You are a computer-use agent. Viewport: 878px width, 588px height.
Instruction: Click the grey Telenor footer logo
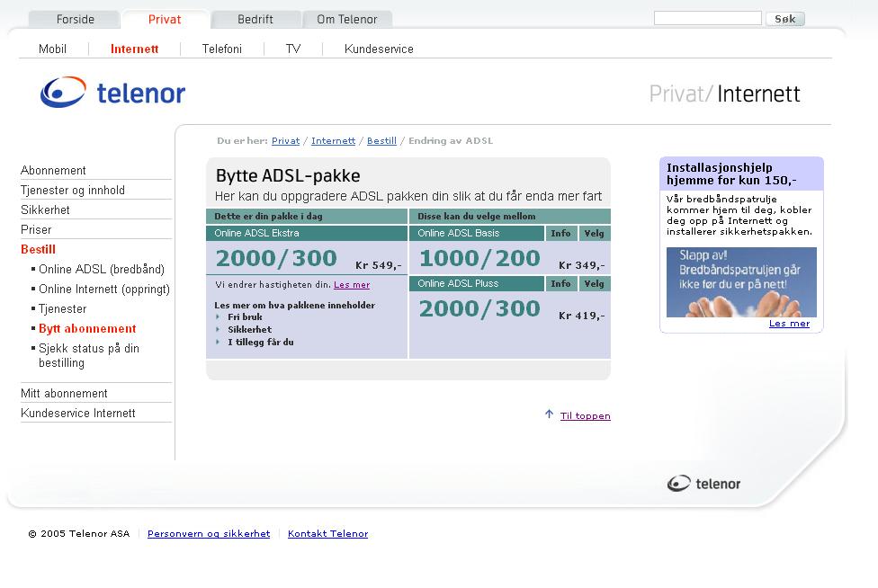coord(703,484)
